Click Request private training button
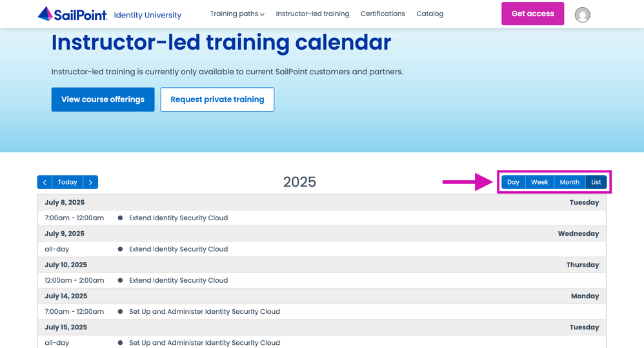The height and width of the screenshot is (348, 644). [x=217, y=99]
